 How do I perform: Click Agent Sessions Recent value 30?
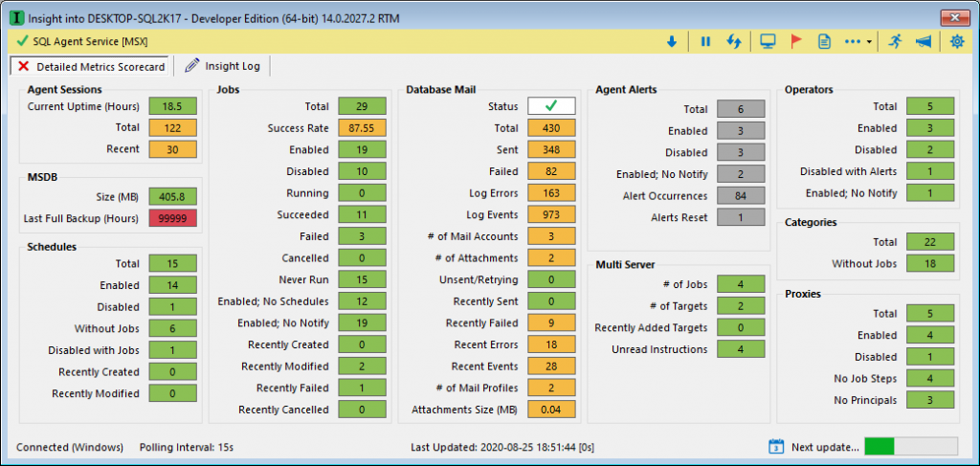[172, 149]
